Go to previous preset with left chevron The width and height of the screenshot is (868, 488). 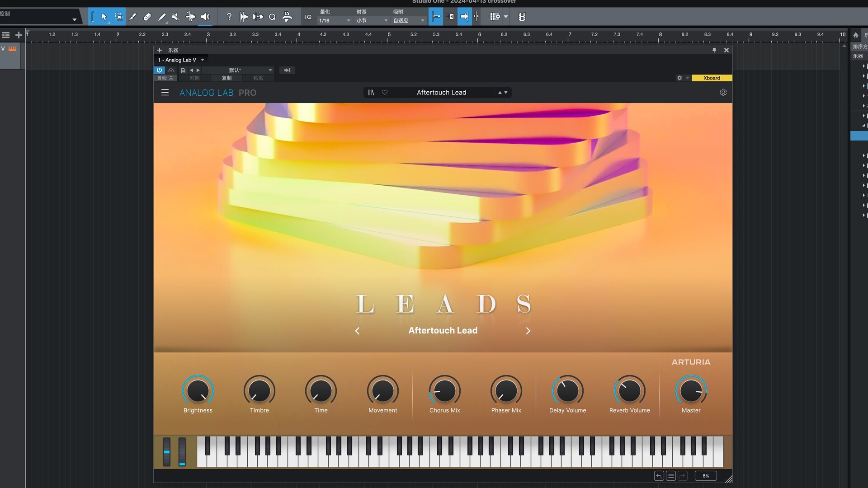coord(357,331)
